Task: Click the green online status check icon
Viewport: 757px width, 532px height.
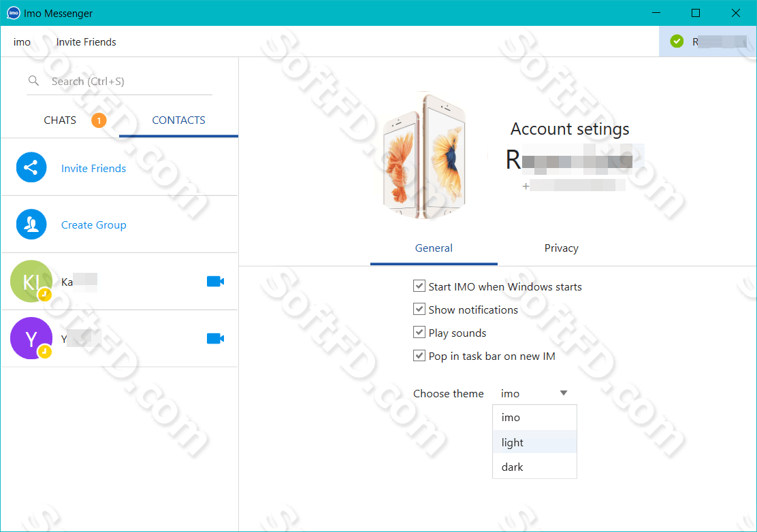Action: tap(677, 41)
